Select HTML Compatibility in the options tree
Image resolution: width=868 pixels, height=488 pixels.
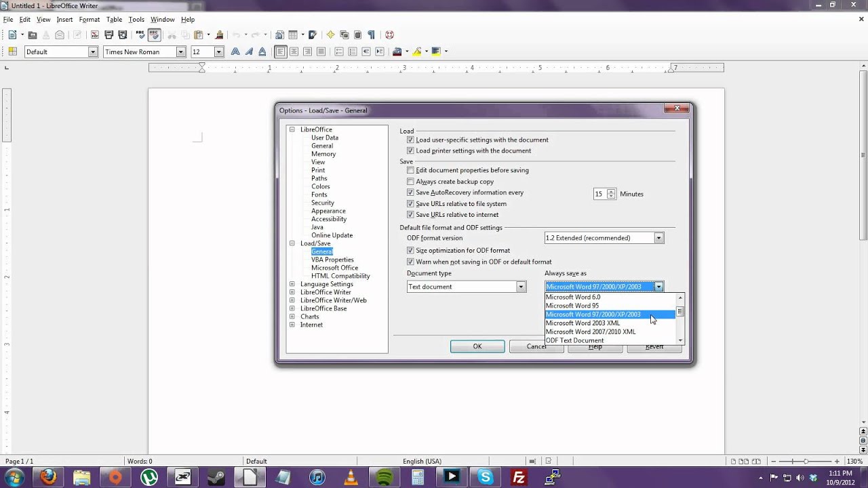click(340, 276)
